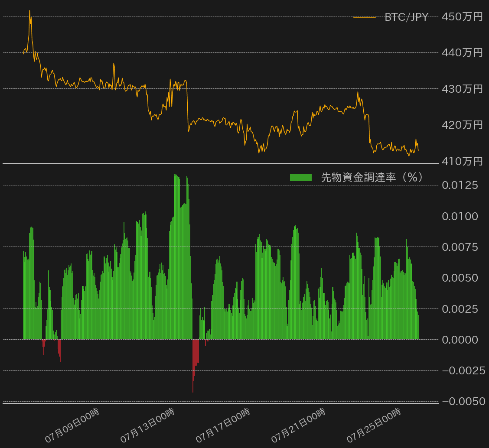Click the 0.0075 funding rate axis label
Screen dimensions: 489x448
[460, 247]
